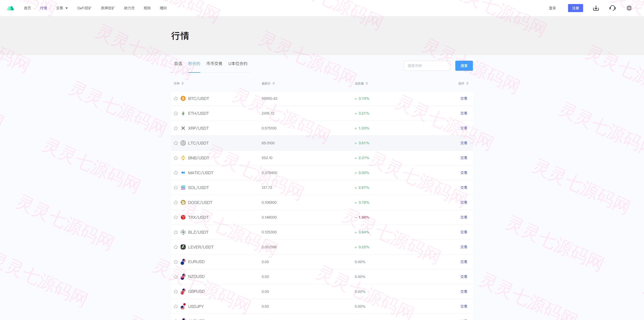Click the Bitcoin coin icon in BTC/USDT row
Screen dimensions: 644x320
pos(183,98)
